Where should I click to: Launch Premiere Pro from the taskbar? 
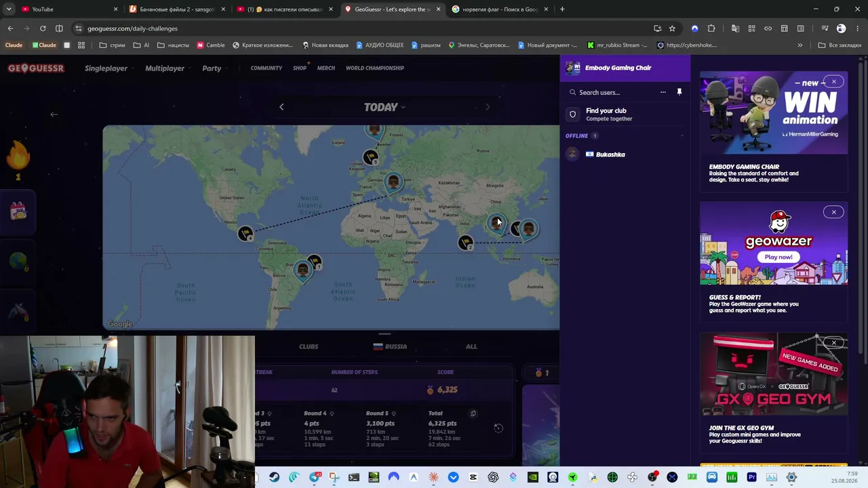pos(751,477)
